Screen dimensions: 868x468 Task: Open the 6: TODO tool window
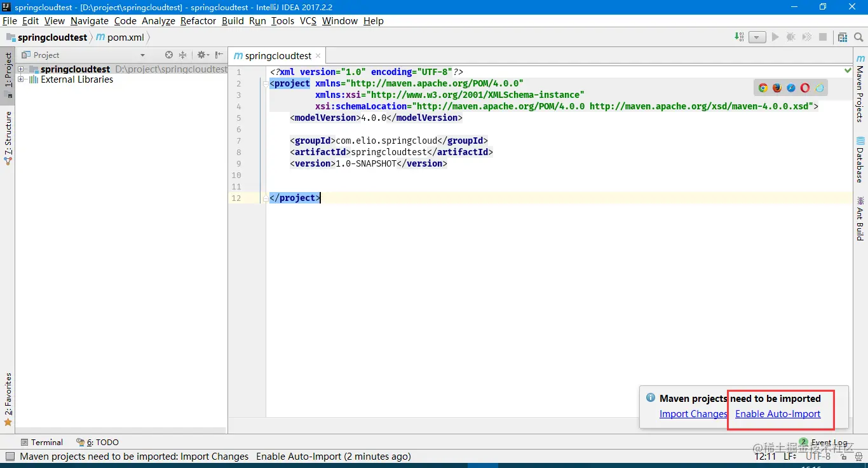coord(98,443)
